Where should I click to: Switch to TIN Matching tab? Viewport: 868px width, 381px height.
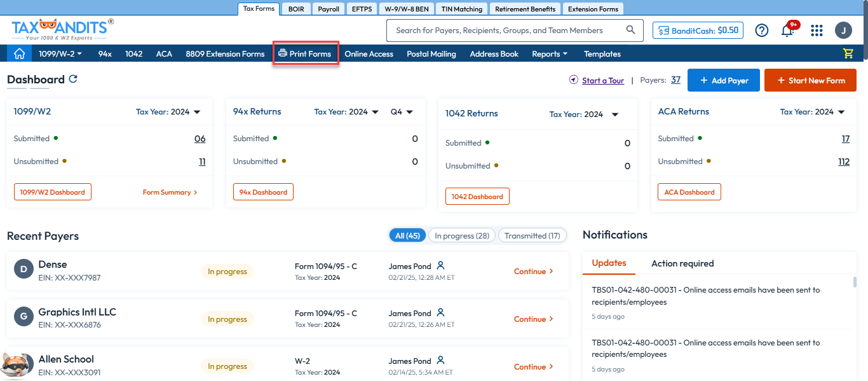[x=462, y=9]
